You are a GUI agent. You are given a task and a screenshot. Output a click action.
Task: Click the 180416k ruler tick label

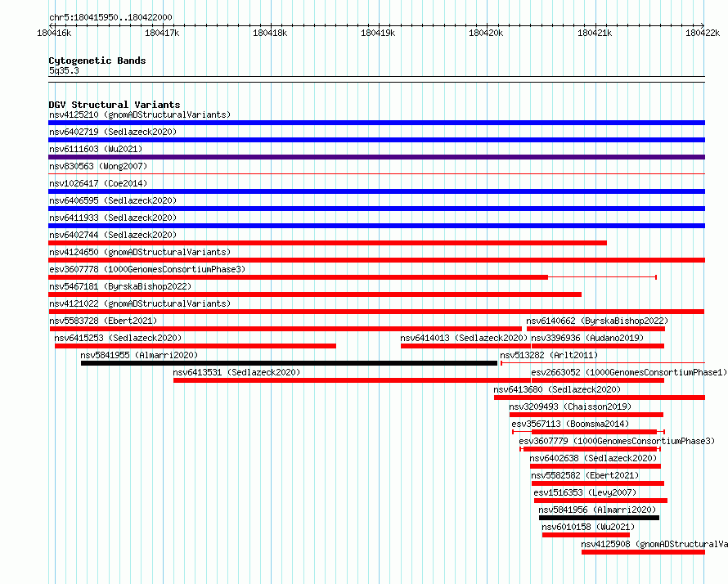tap(54, 33)
